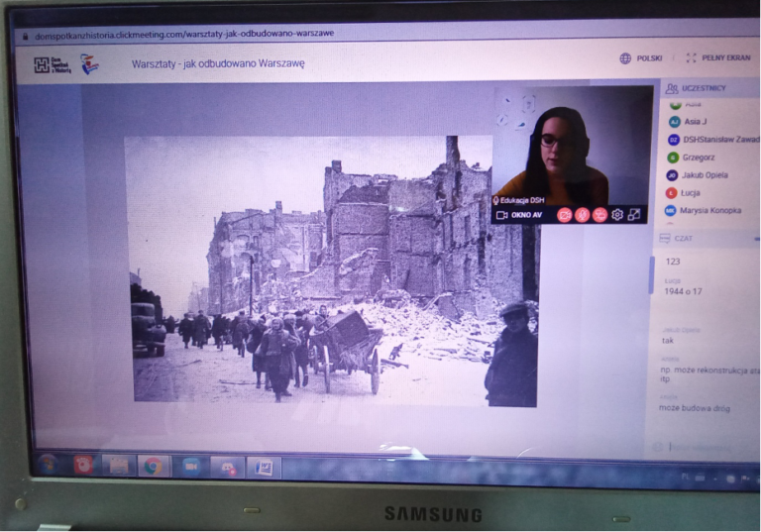Screen dimensions: 761x532
Task: Open Google Chrome from the taskbar
Action: [152, 466]
